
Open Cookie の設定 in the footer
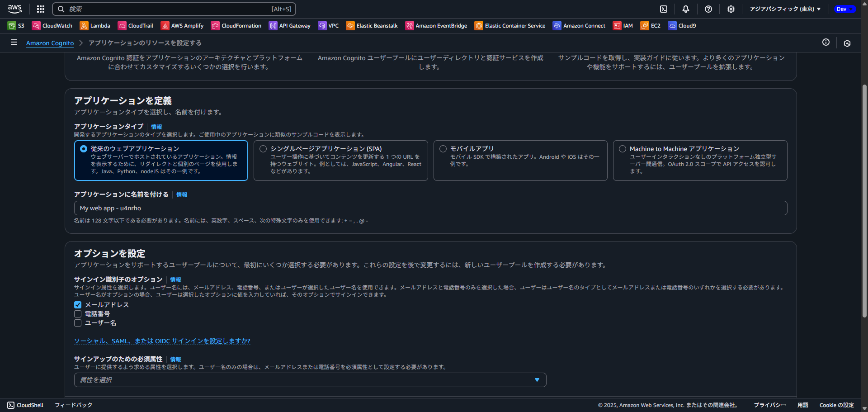pos(837,405)
